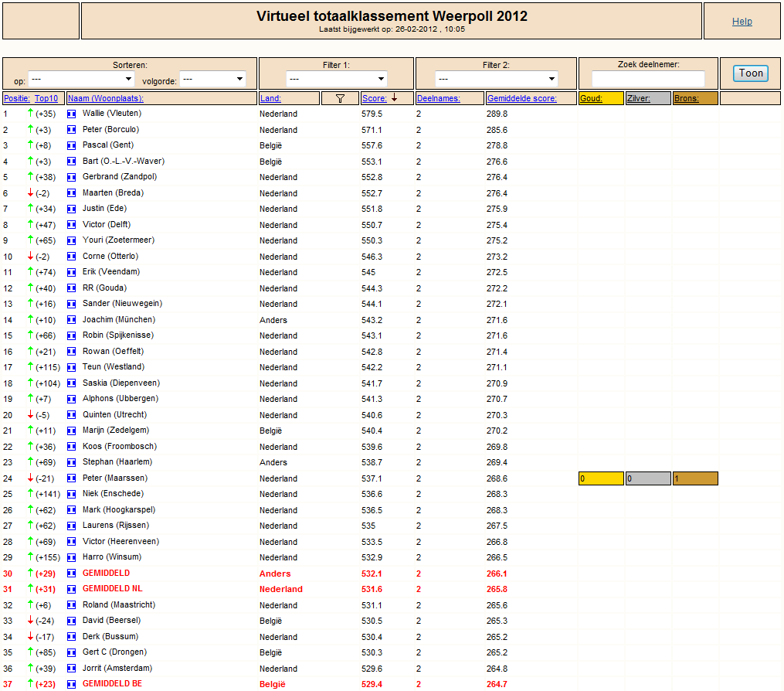Click the name 'David (Beersel)'
The height and width of the screenshot is (691, 784).
[111, 620]
